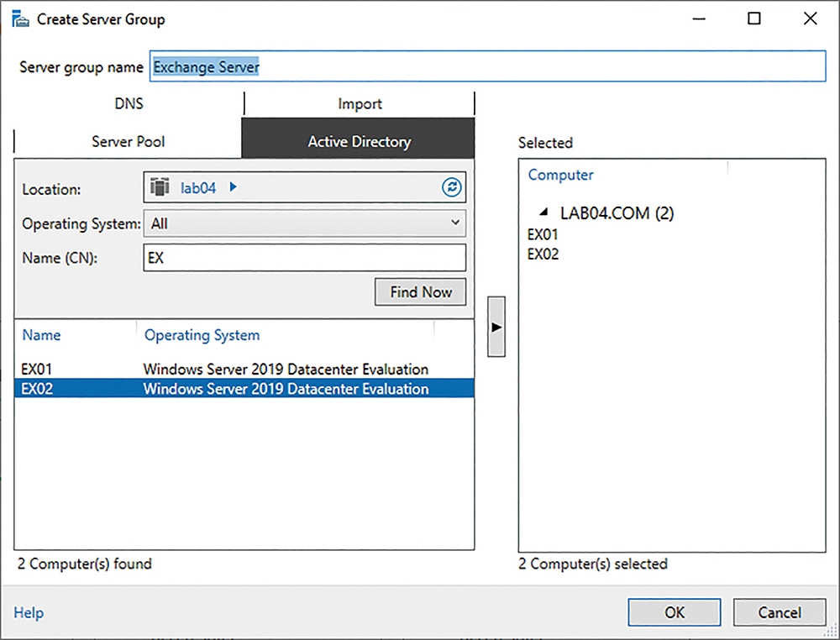This screenshot has width=840, height=640.
Task: Sort results by Name column header
Action: click(42, 335)
